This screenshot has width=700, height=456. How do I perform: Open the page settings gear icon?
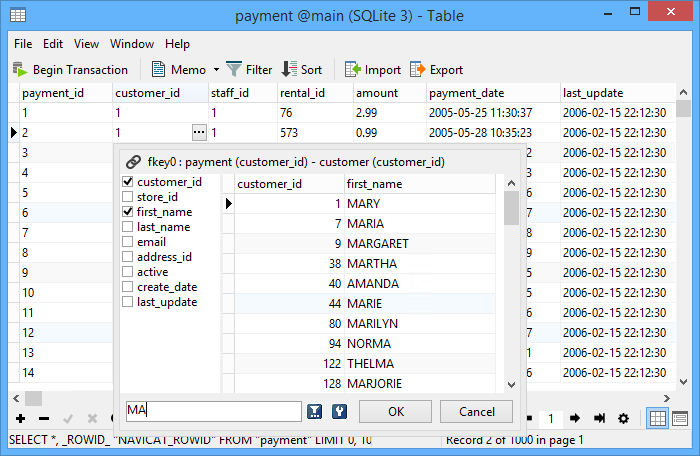[x=624, y=418]
